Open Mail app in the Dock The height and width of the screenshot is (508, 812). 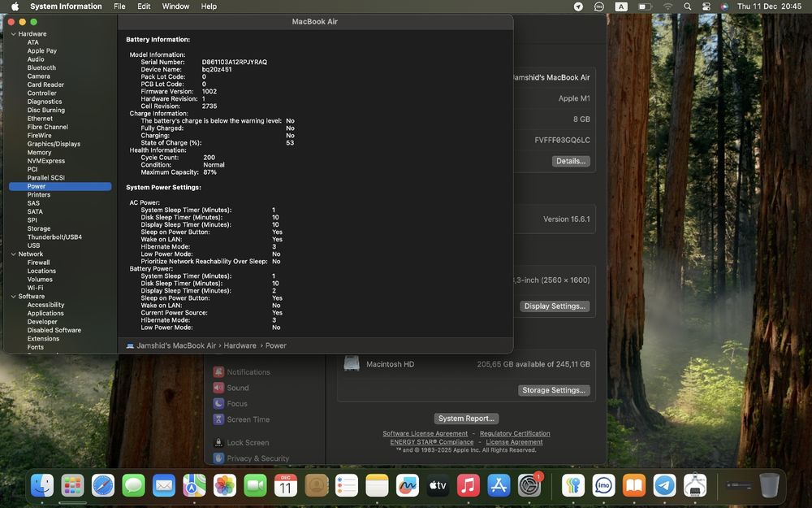[x=164, y=486]
